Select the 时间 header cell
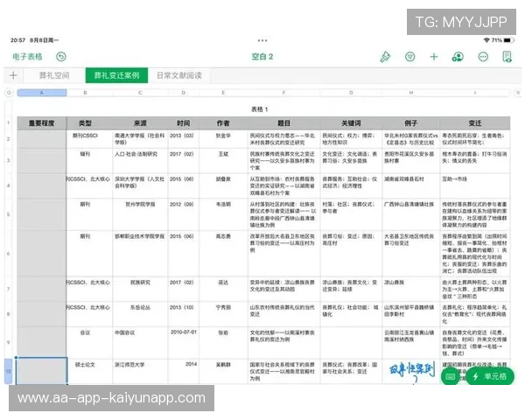The width and height of the screenshot is (525, 420). pos(183,123)
